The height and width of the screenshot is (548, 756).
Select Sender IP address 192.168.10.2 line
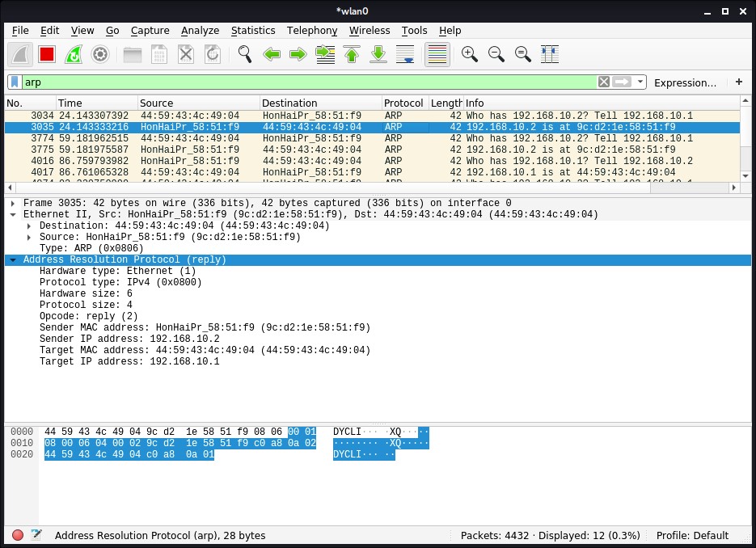(x=129, y=339)
